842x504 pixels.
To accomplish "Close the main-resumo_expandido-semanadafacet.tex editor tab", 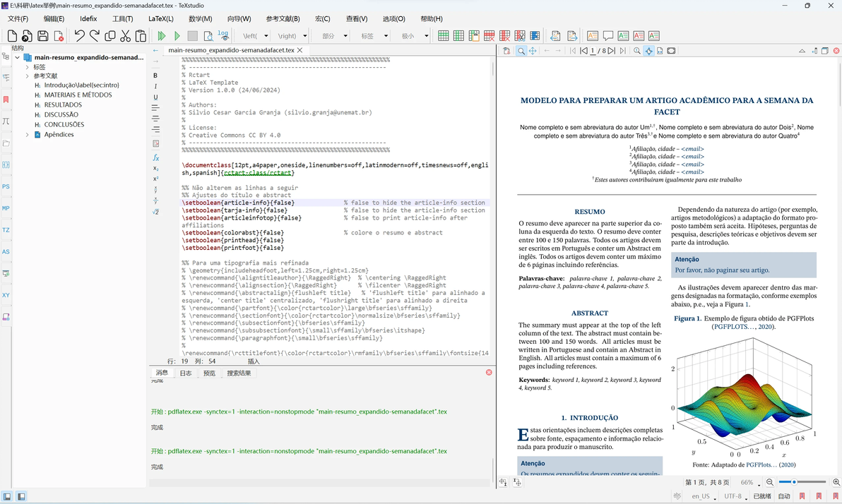I will (x=300, y=51).
